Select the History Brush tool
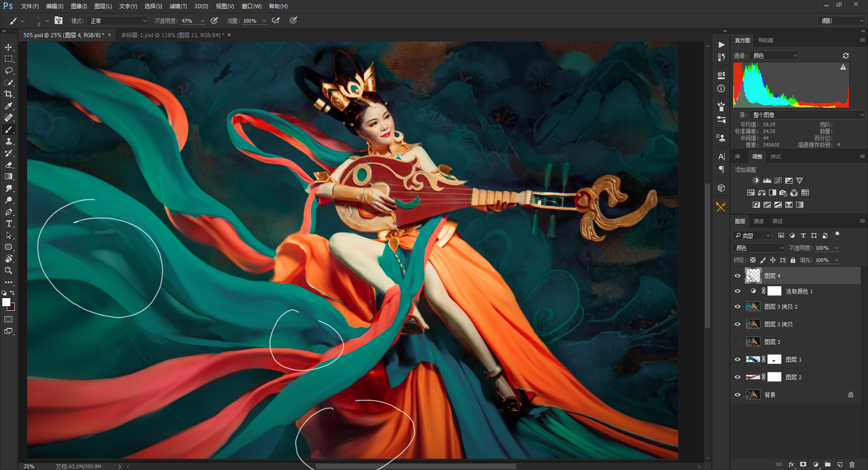868x470 pixels. click(x=9, y=153)
